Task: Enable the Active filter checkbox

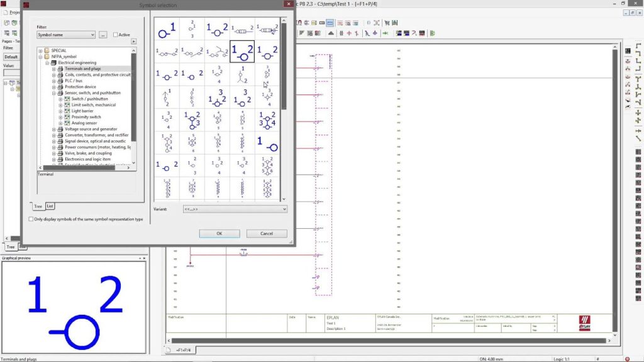Action: coord(116,35)
